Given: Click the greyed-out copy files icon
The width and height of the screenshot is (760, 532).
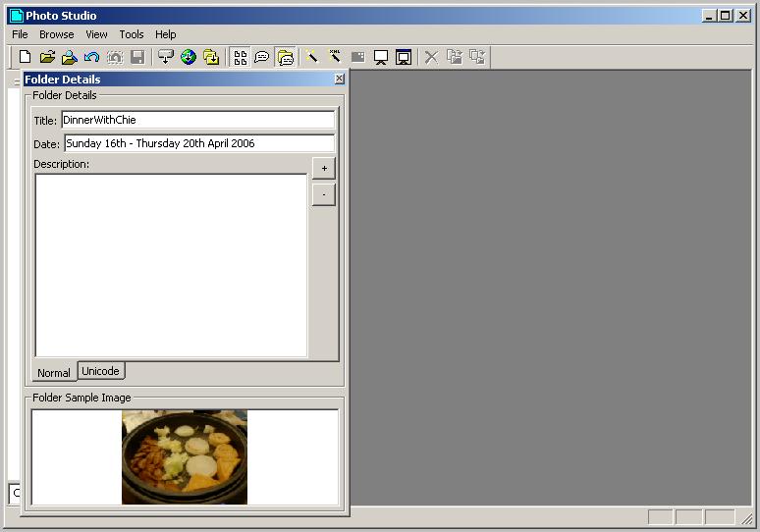Looking at the screenshot, I should (455, 57).
